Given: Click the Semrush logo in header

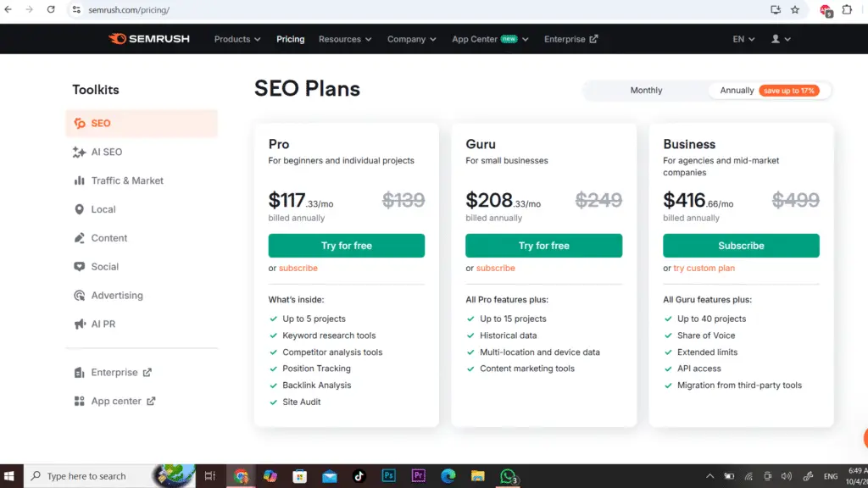Looking at the screenshot, I should point(149,39).
